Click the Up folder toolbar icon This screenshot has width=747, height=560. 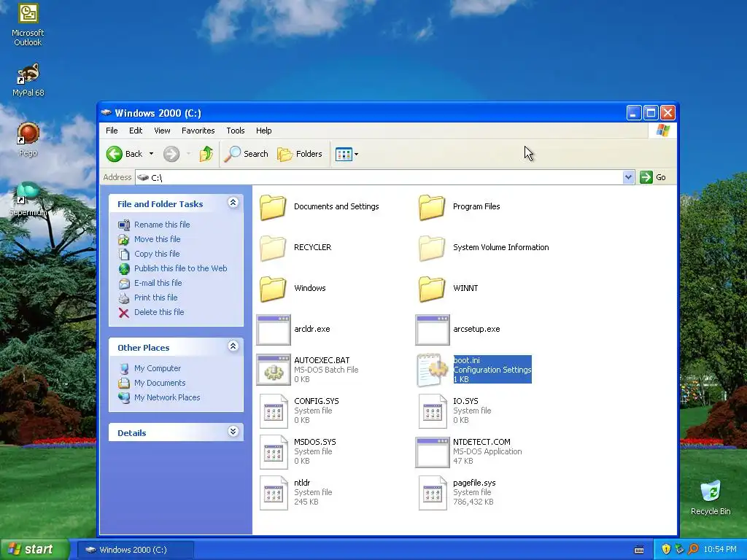tap(206, 154)
